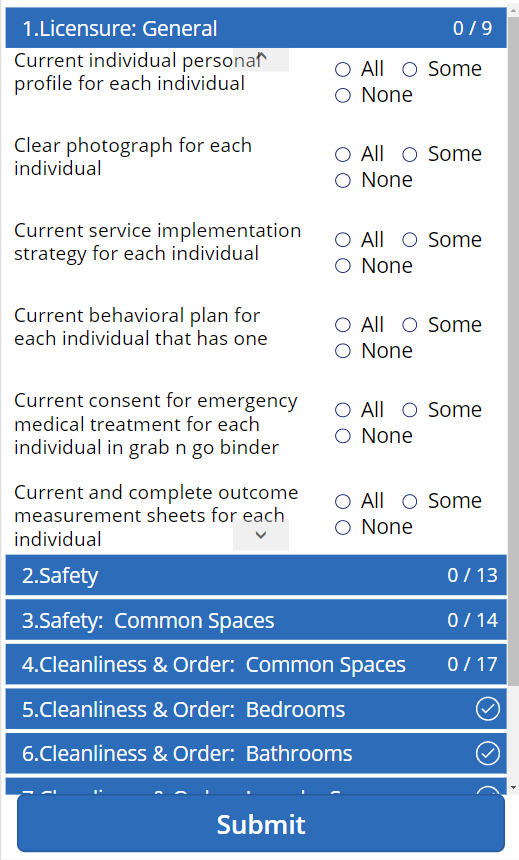
Task: Open 5.Cleanliness & Order: Bedrooms section
Action: (x=256, y=709)
